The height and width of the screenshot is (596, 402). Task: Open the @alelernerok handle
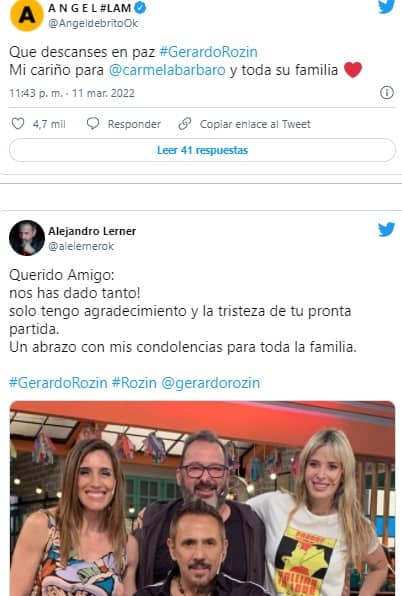click(81, 246)
